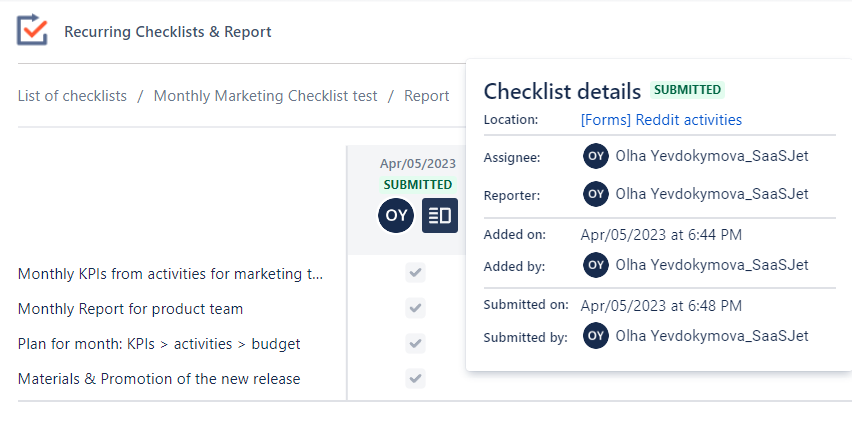Open Monthly Marketing Checklist test breadcrumb

(x=265, y=96)
